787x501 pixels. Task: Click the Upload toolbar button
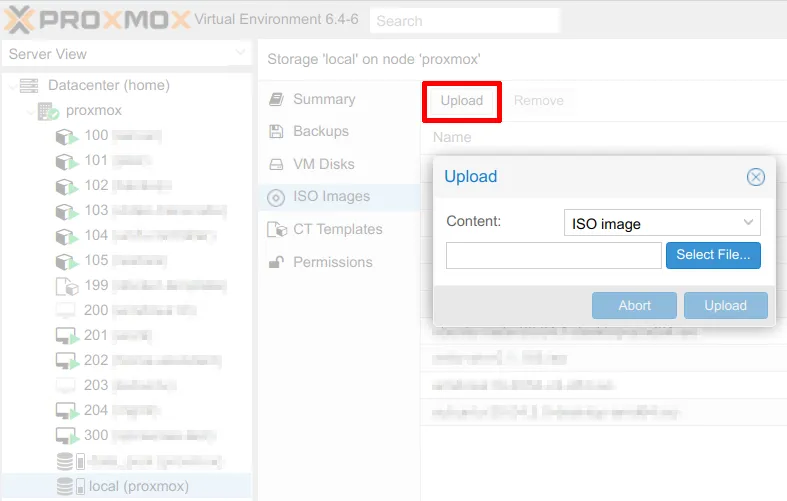coord(461,100)
